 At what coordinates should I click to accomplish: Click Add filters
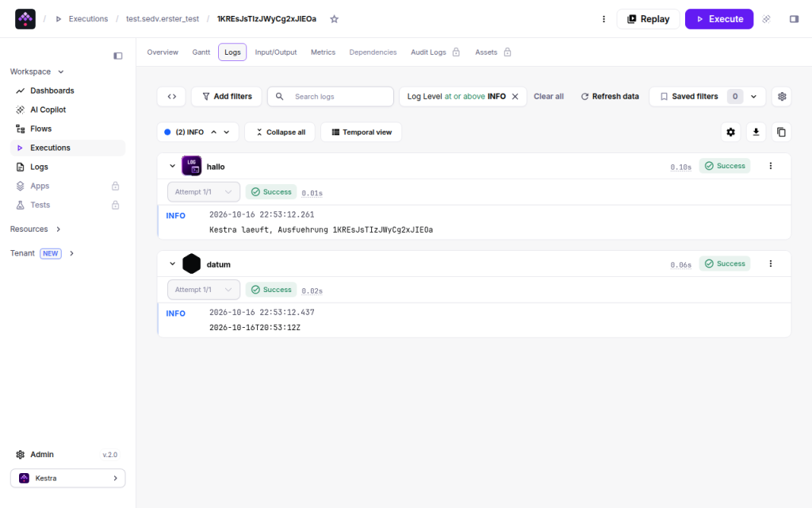coord(226,96)
